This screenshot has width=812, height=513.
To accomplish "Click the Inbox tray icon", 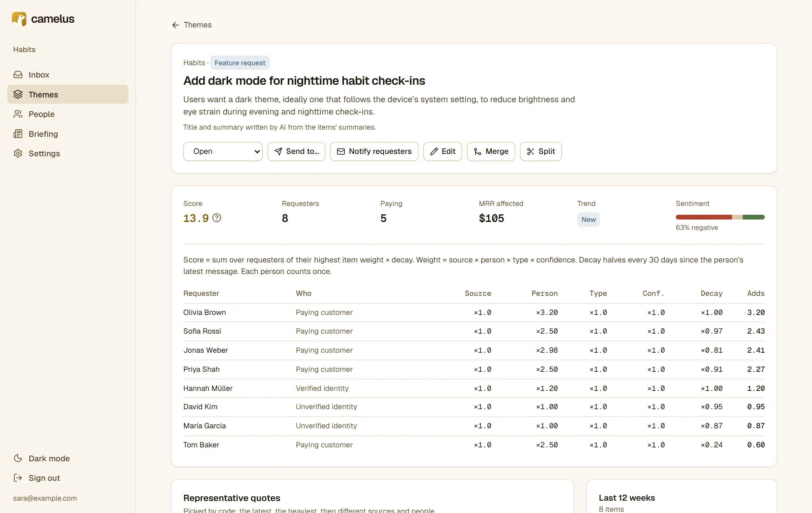I will 18,75.
